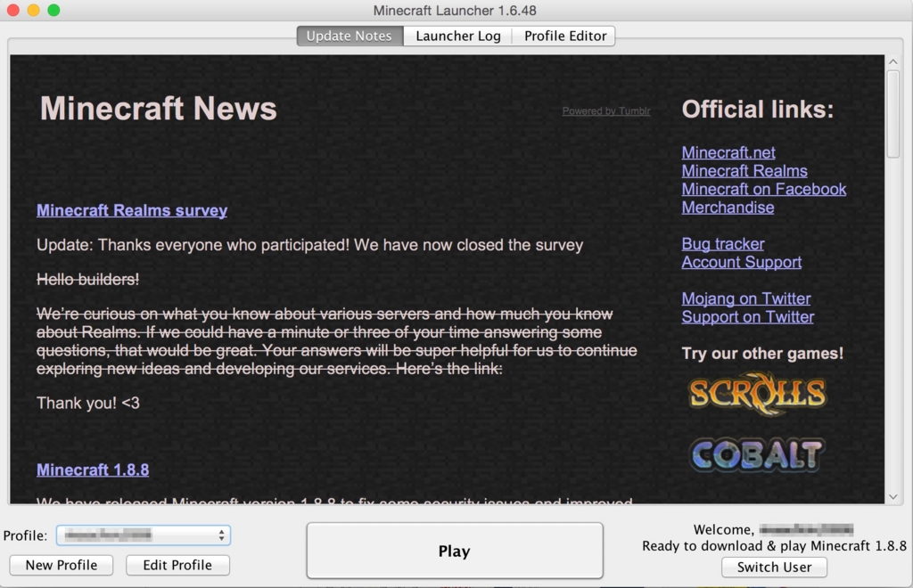Open the Minecraft Realms official link
Screen dimensions: 913x588
pyautogui.click(x=744, y=171)
